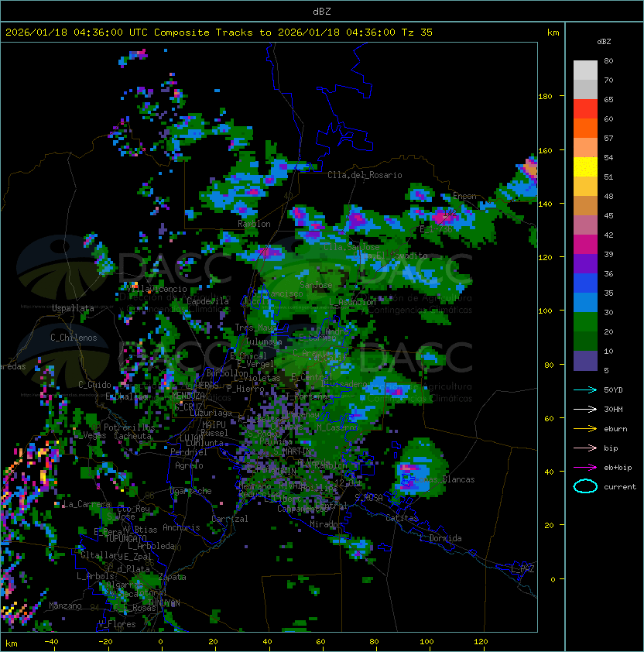Viewport: 644px width, 652px height.
Task: Click the 'dBZ' title at the top
Action: click(322, 11)
